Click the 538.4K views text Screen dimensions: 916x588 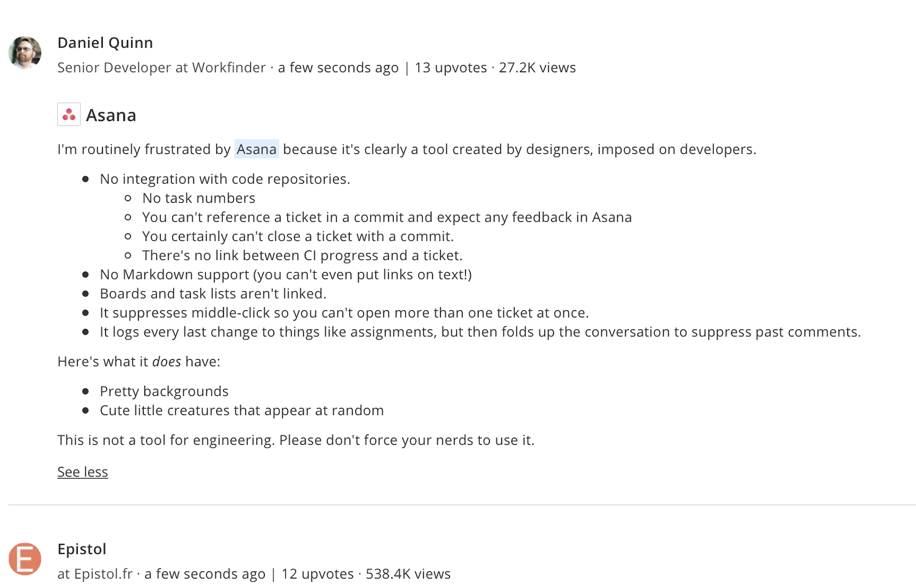pos(408,574)
